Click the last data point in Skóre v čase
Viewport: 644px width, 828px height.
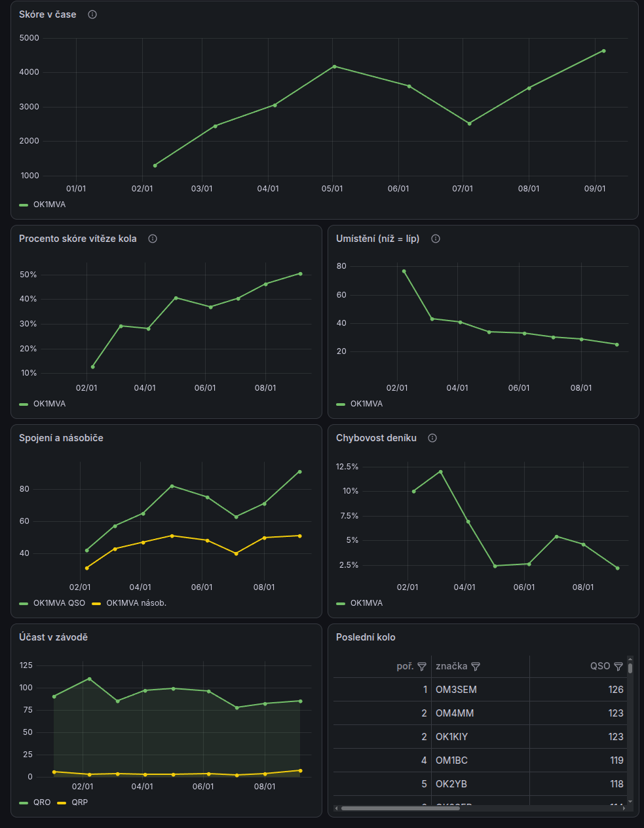pos(603,50)
